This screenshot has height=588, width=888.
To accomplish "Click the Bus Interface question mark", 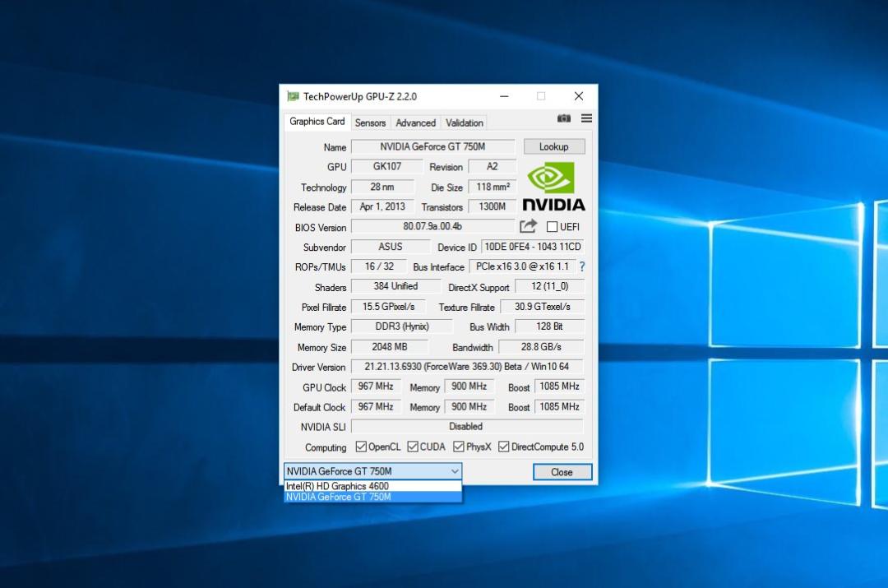I will click(x=582, y=266).
